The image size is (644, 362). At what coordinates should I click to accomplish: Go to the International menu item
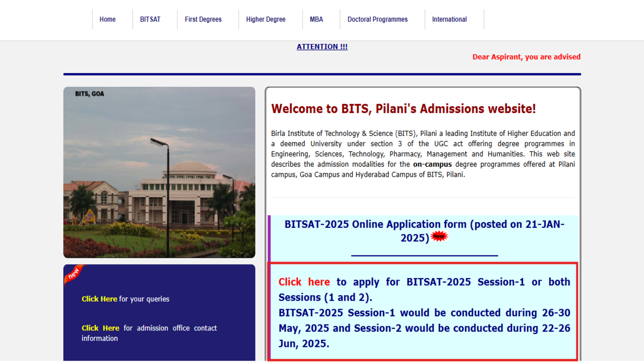449,20
